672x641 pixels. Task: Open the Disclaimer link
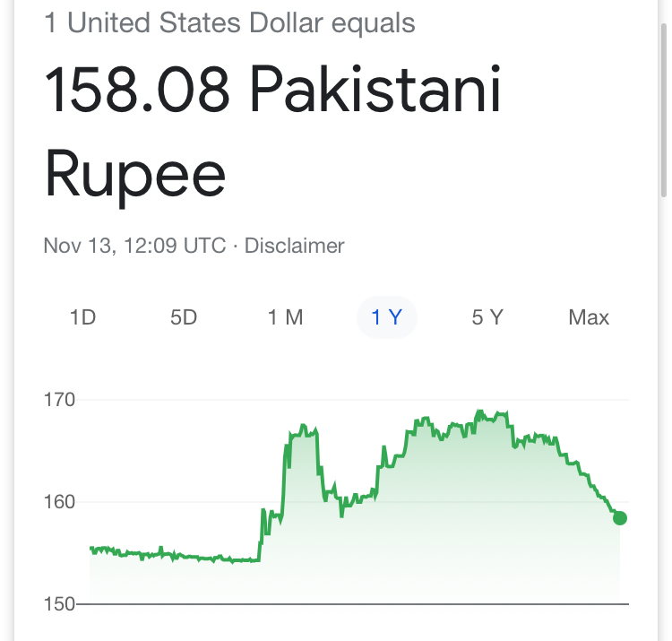tap(294, 247)
